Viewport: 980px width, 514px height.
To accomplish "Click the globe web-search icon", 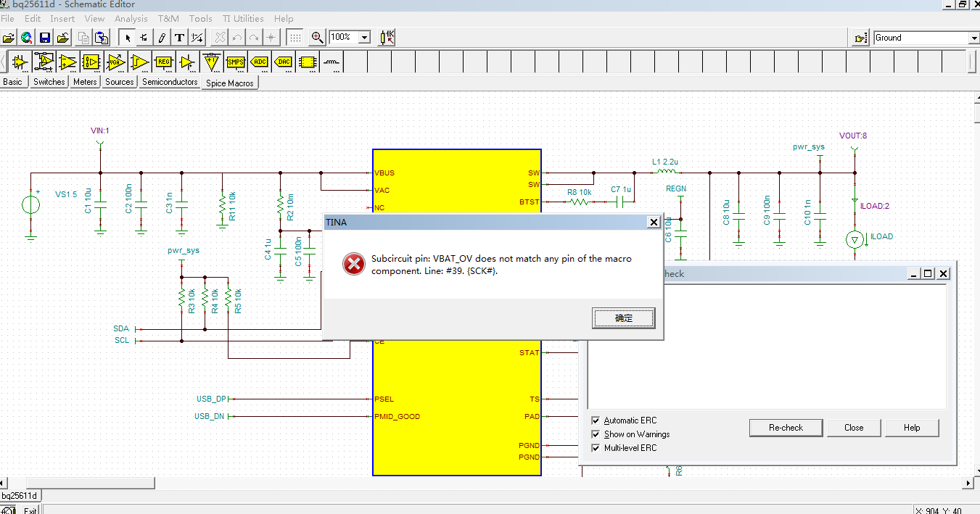I will pyautogui.click(x=26, y=38).
